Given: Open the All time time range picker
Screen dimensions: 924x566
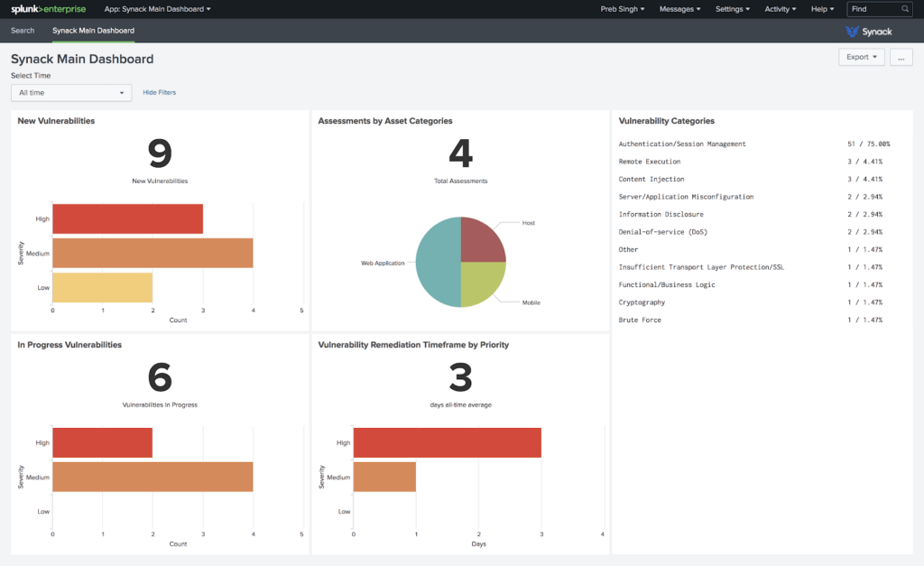Looking at the screenshot, I should (x=70, y=92).
